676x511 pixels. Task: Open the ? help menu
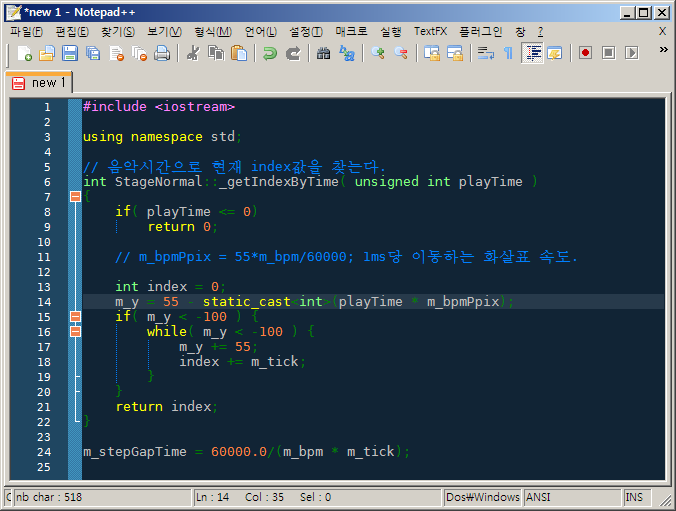click(x=540, y=31)
